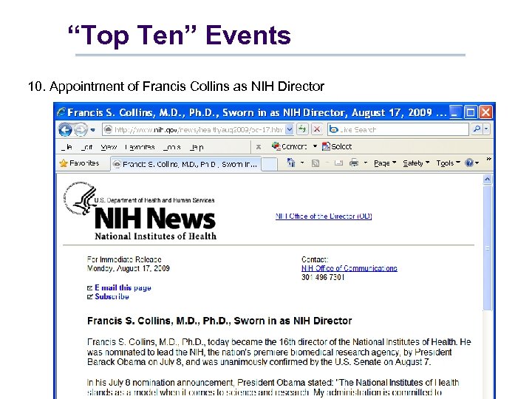This screenshot has width=532, height=399.
Task: Click the Convert toolbar button
Action: pyautogui.click(x=290, y=146)
